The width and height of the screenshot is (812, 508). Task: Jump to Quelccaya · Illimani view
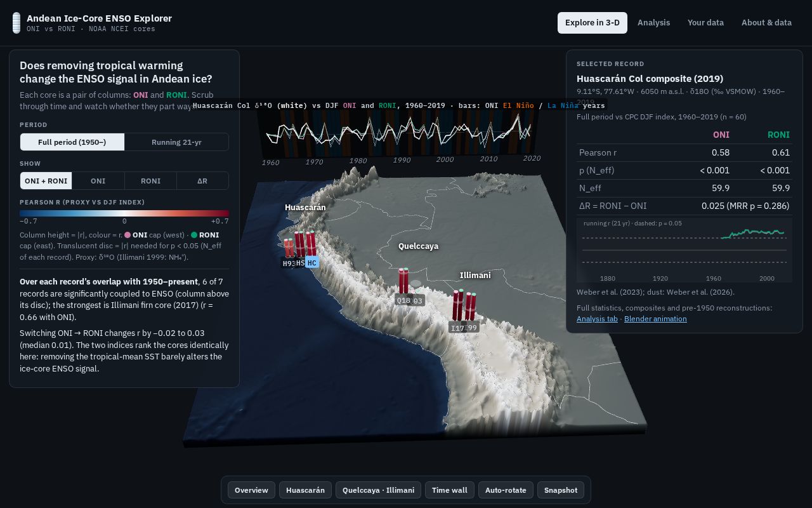coord(378,490)
